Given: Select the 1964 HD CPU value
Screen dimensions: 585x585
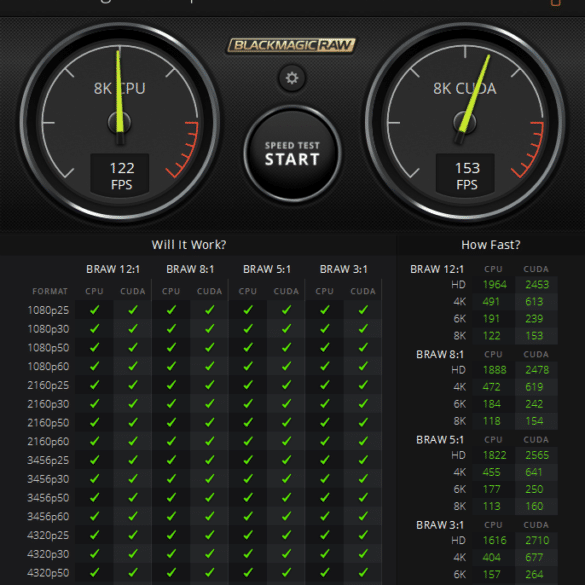Looking at the screenshot, I should pos(495,285).
